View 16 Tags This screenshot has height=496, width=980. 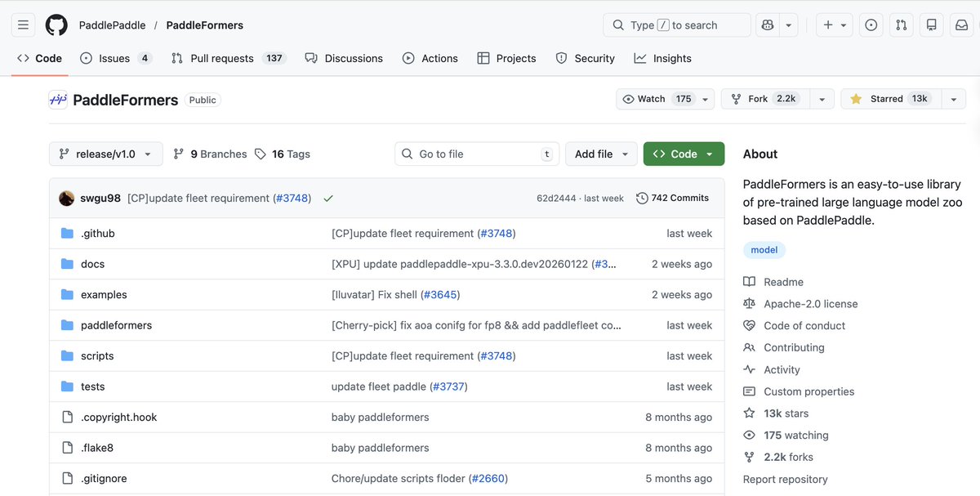[283, 154]
